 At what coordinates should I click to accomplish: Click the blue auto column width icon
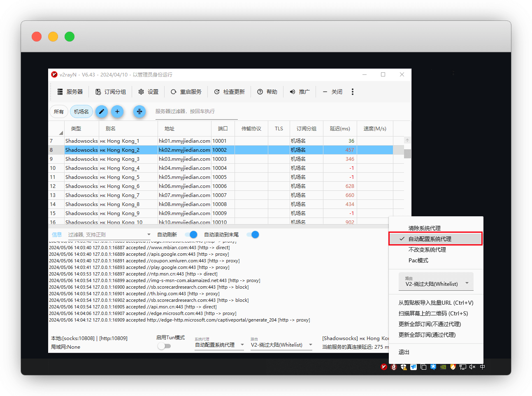click(x=139, y=111)
